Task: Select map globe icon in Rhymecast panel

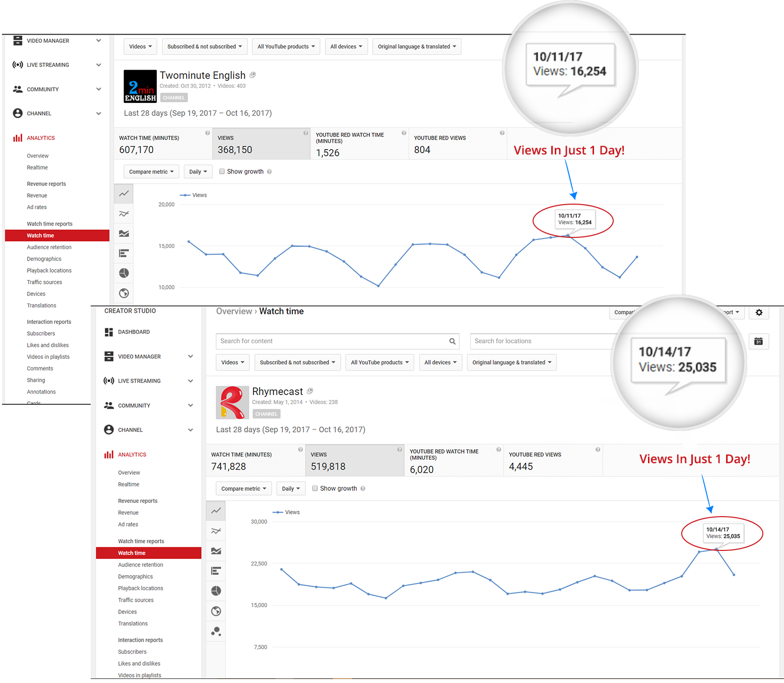Action: [216, 611]
